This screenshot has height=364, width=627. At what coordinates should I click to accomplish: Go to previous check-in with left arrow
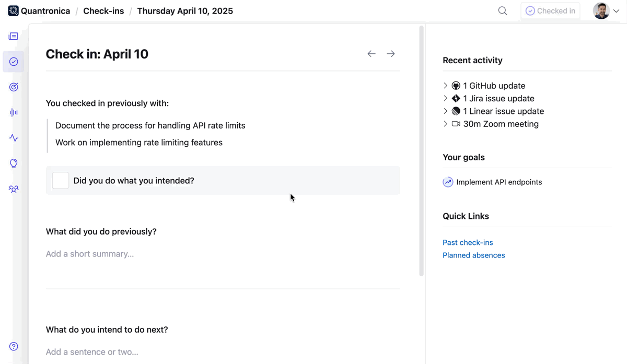371,54
